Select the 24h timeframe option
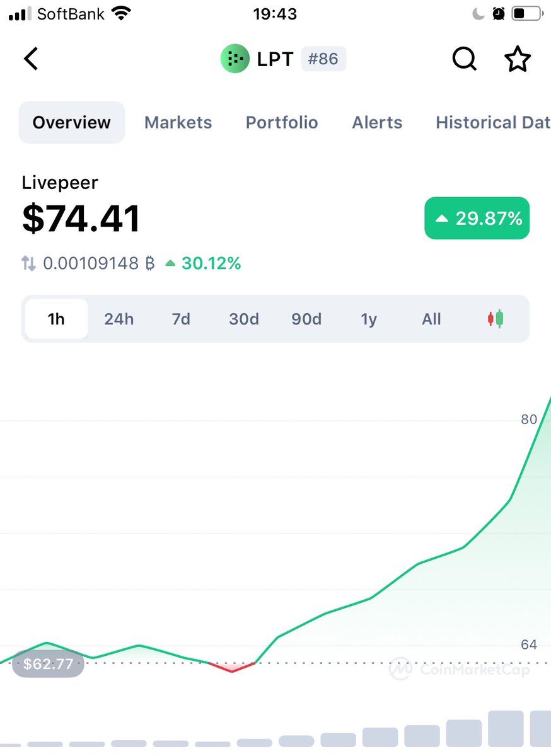The image size is (551, 756). pyautogui.click(x=119, y=319)
